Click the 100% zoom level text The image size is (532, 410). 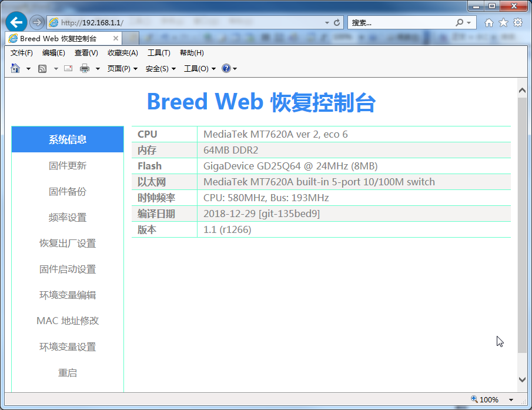(x=489, y=400)
